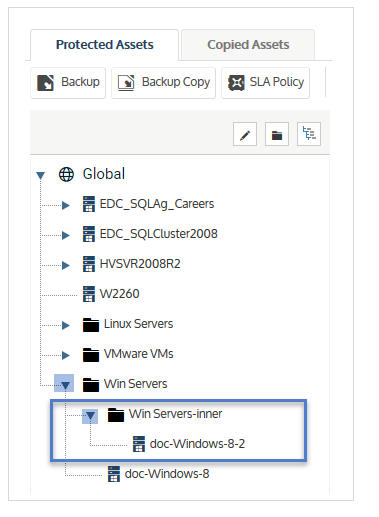Expand the EDC_SQLAg_Careers node
379x517 pixels.
click(66, 205)
